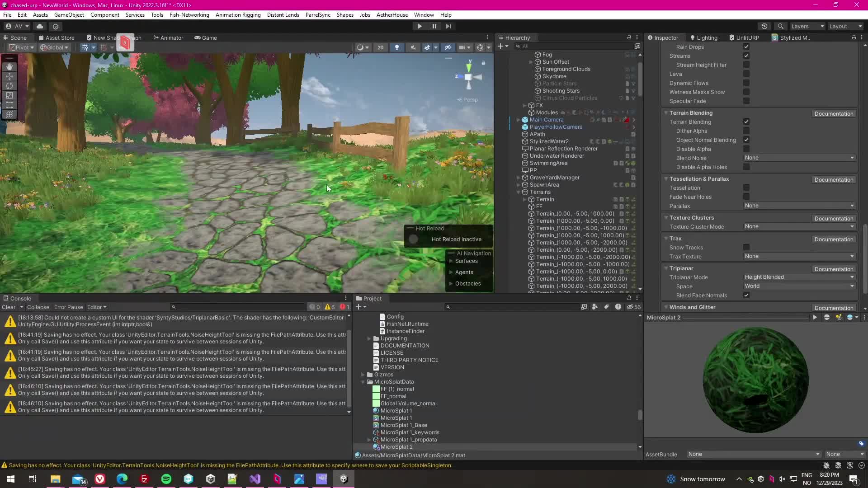Click Documentation button for Trax section
This screenshot has width=868, height=488.
(833, 239)
